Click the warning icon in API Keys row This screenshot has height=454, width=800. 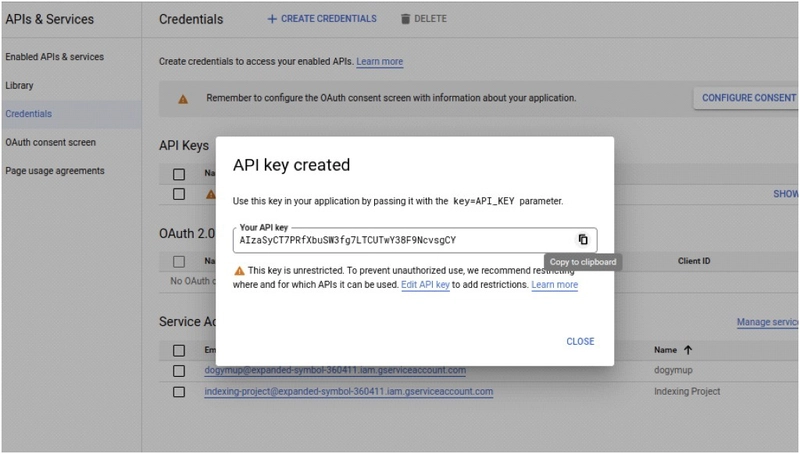pos(210,194)
